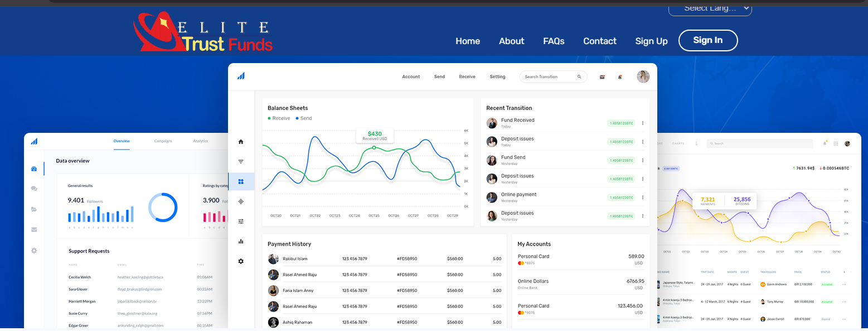Select the envelope icon in left sidebar

pos(34,229)
